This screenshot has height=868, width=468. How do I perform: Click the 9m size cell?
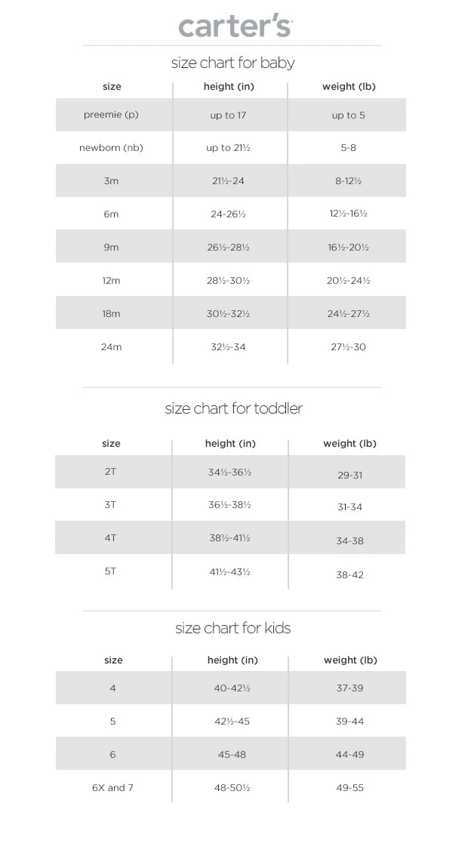pos(111,248)
